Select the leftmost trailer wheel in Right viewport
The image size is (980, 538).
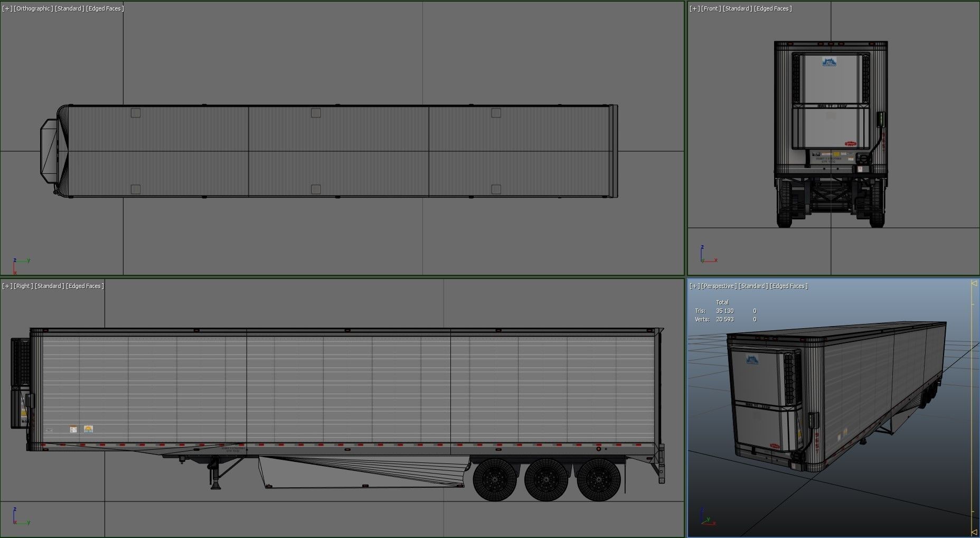pyautogui.click(x=495, y=479)
